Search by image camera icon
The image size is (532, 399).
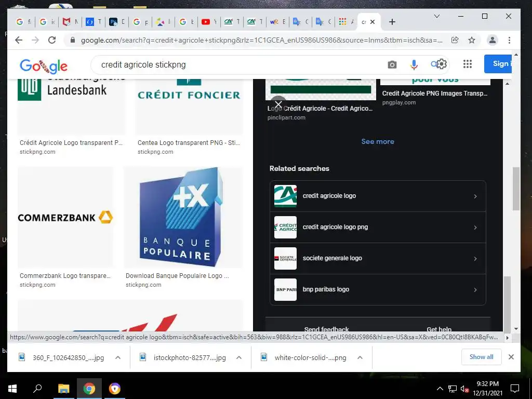[392, 64]
